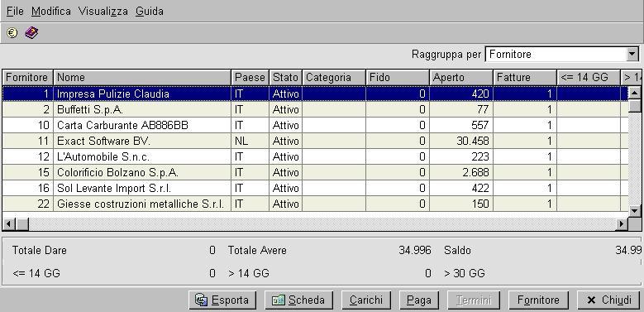Sort by the Nome column header
Screen dimensions: 644x312
[142, 77]
